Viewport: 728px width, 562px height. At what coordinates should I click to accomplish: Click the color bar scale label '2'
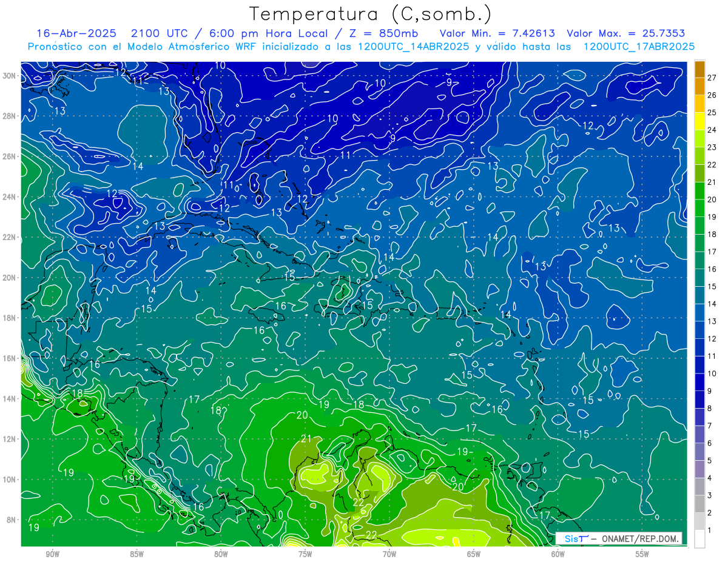[x=710, y=513]
